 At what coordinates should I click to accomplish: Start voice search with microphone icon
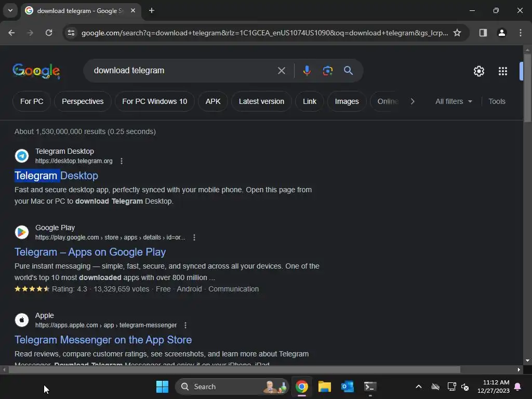(x=307, y=71)
